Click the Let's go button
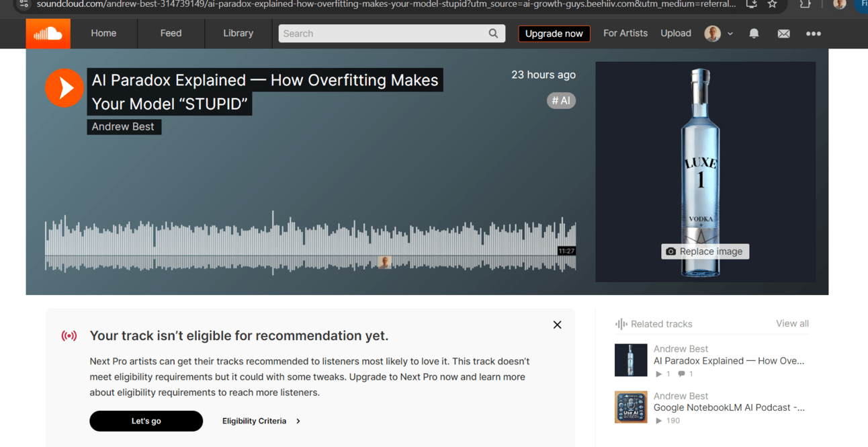The height and width of the screenshot is (447, 868). (146, 421)
